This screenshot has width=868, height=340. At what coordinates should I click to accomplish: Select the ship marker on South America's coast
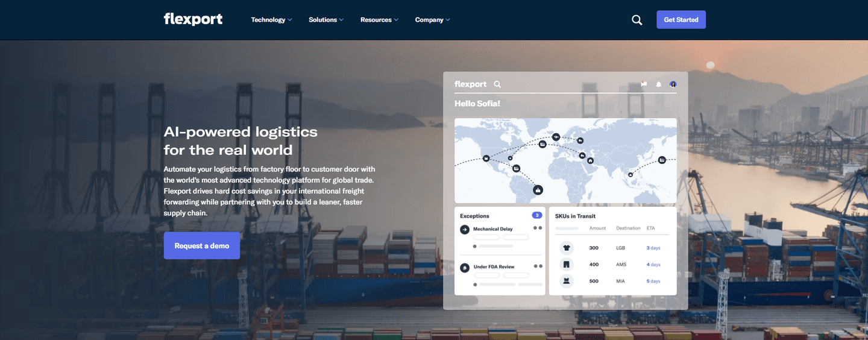coord(538,190)
